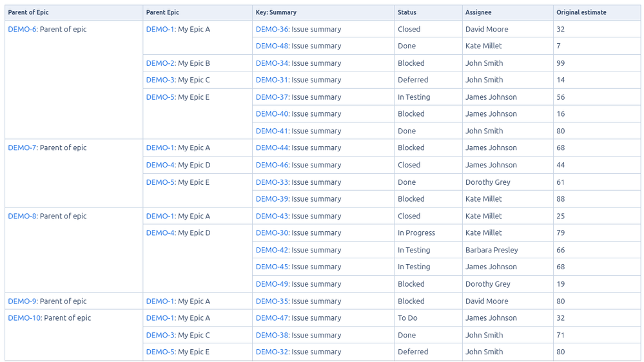644x362 pixels.
Task: Select David Moore assignee in DEMO-35 row
Action: pyautogui.click(x=487, y=301)
